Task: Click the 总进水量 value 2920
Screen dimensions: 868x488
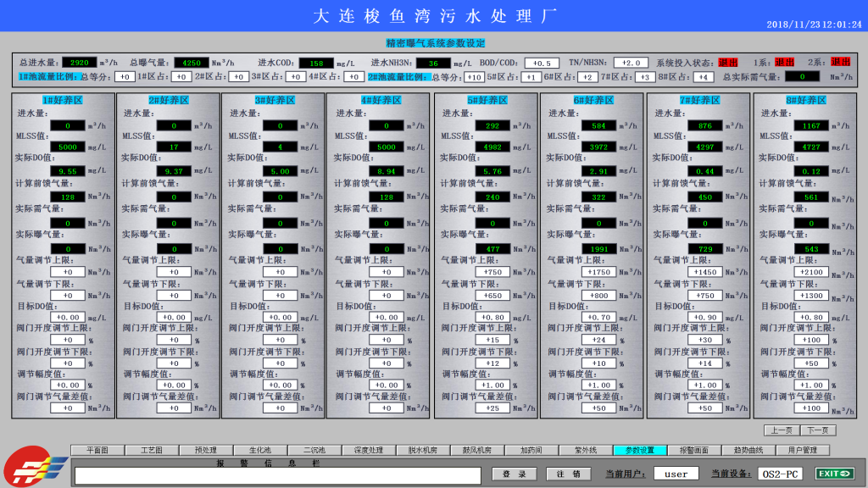Action: click(79, 63)
